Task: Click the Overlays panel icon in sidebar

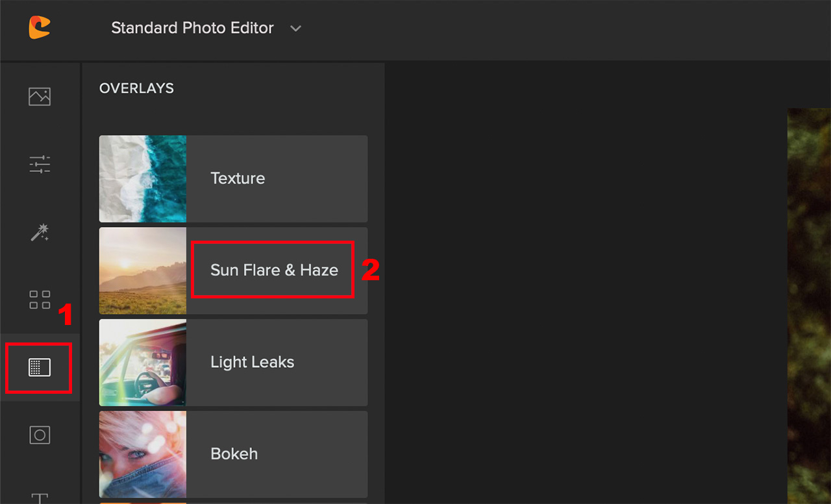Action: (x=40, y=368)
